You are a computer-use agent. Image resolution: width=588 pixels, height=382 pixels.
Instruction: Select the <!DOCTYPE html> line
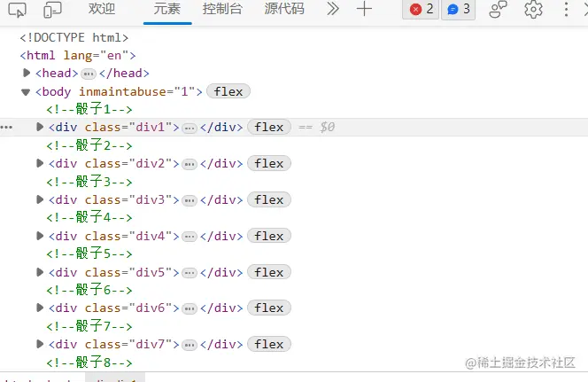(74, 37)
